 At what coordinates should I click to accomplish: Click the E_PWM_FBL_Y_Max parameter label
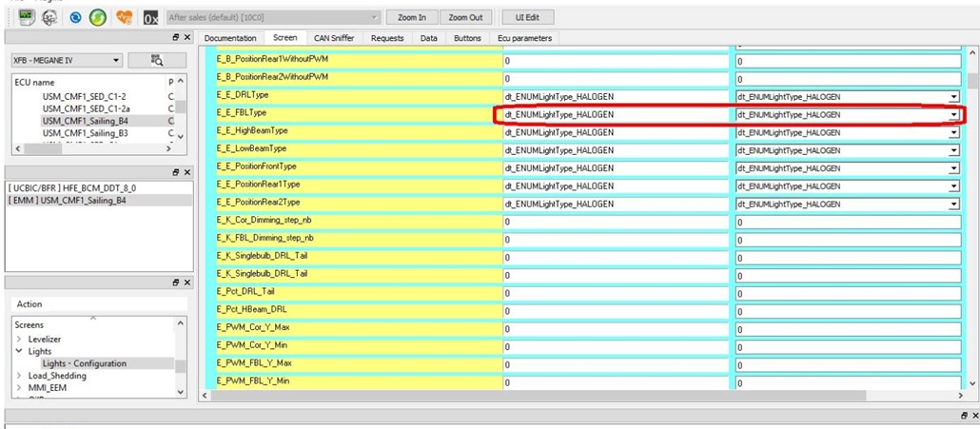pos(253,362)
